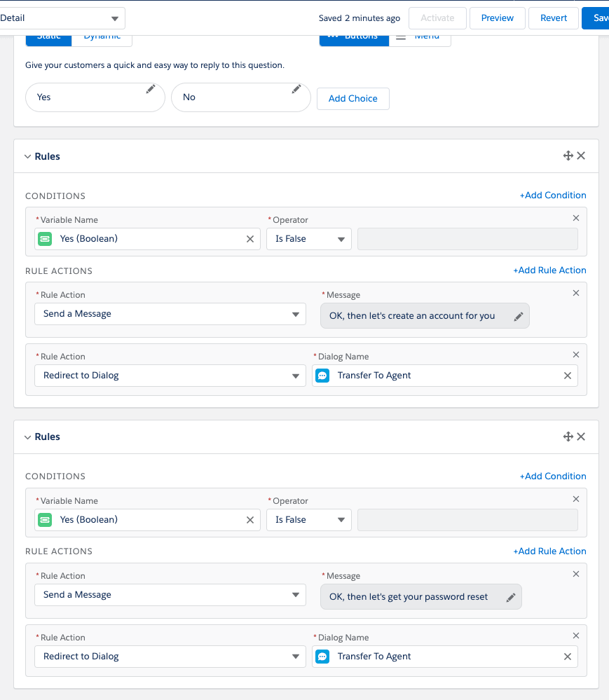Image resolution: width=609 pixels, height=700 pixels.
Task: Edit the Yes choice with pencil icon
Action: pos(151,89)
